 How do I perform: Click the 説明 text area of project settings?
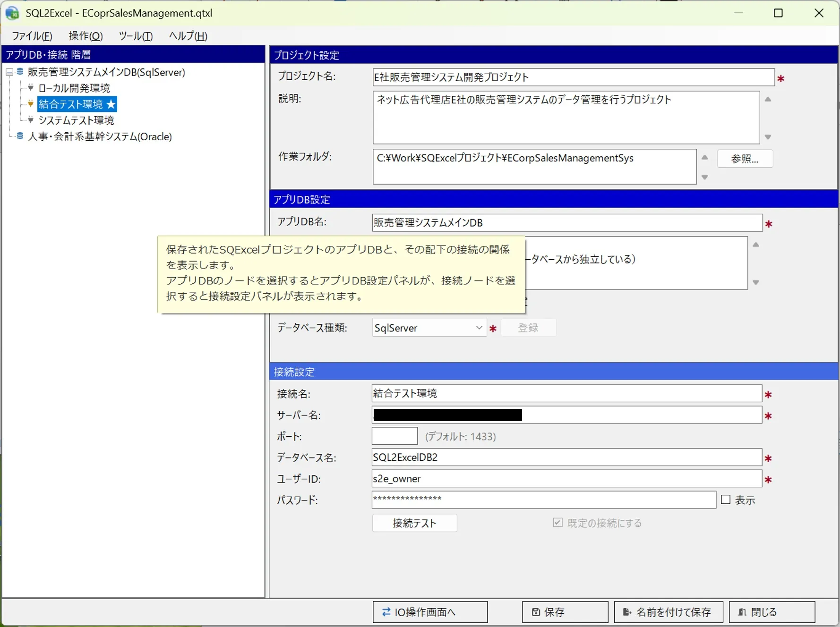[566, 118]
